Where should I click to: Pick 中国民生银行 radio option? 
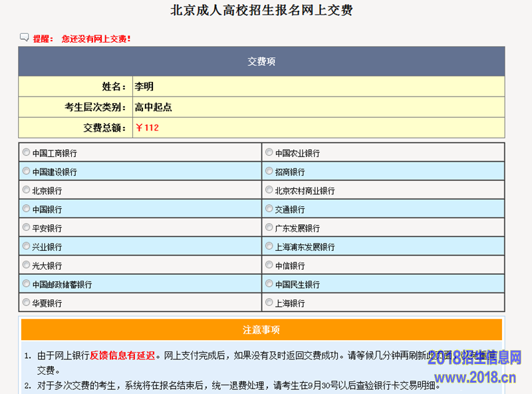coord(269,284)
